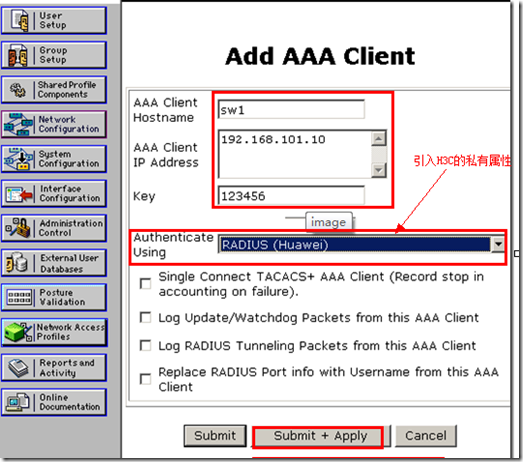Check Log RADIUS Tunneling Packets option
The height and width of the screenshot is (462, 523).
(145, 345)
